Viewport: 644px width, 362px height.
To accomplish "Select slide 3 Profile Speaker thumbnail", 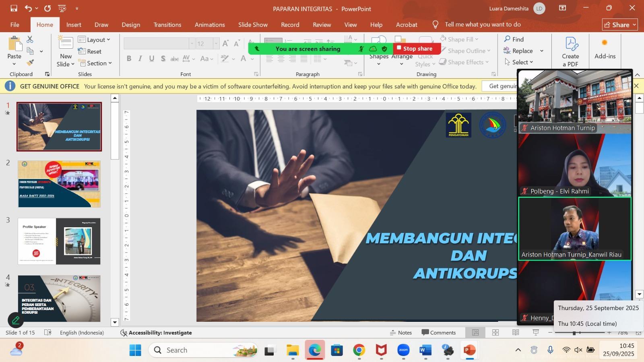I will (59, 241).
